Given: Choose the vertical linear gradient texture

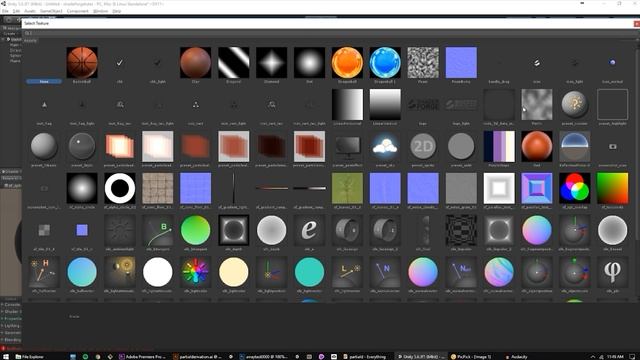Looking at the screenshot, I should click(x=385, y=104).
